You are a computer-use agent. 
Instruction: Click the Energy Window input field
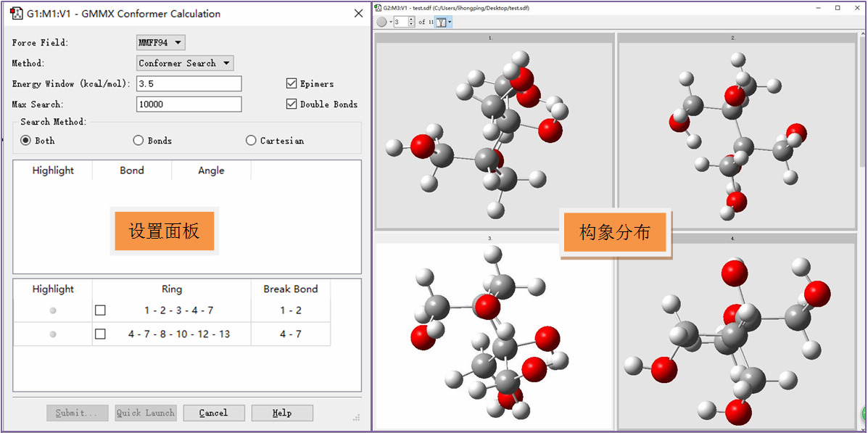pyautogui.click(x=189, y=84)
